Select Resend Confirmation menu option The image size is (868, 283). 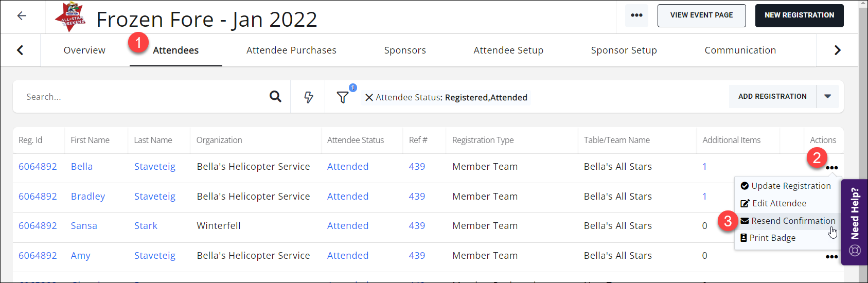pos(793,221)
